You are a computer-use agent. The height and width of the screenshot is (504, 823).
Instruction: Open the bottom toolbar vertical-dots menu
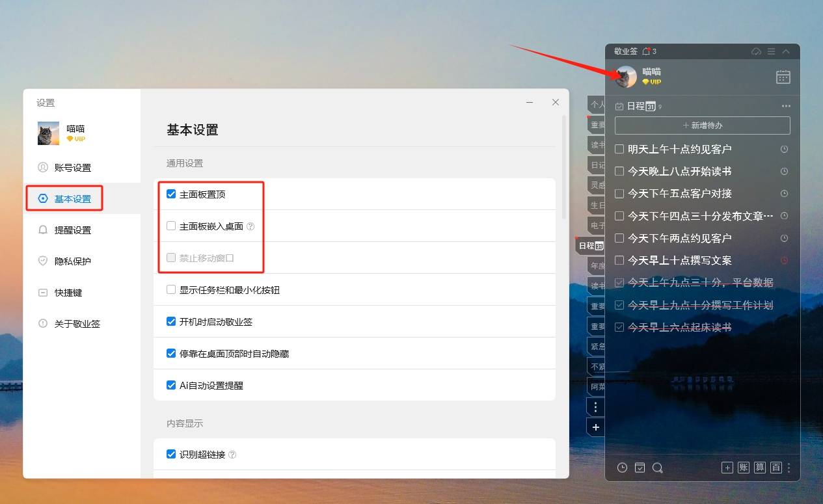coord(789,468)
